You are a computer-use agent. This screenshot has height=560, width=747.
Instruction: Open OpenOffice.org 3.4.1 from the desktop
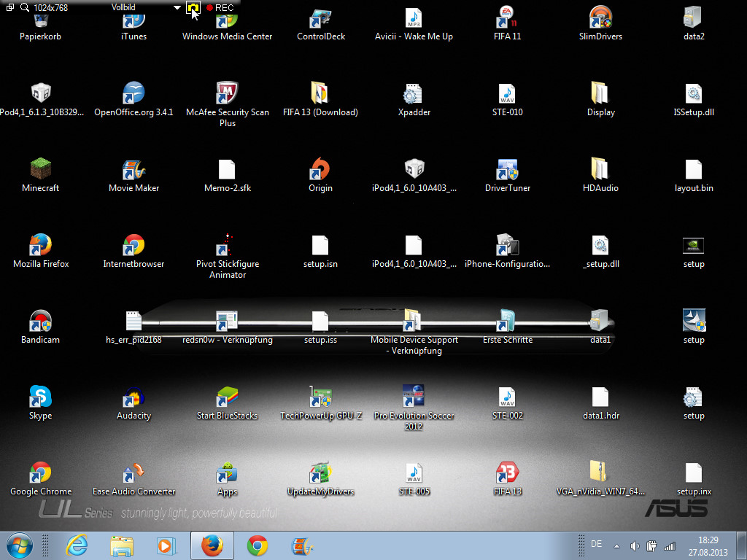point(134,99)
